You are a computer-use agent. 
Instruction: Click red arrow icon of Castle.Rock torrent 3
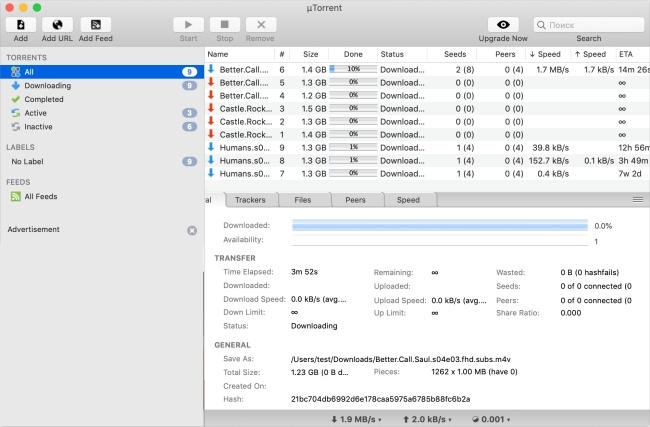pyautogui.click(x=211, y=108)
